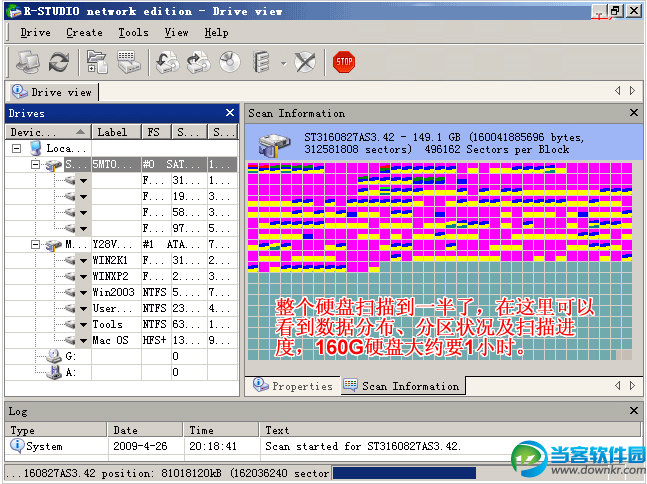
Task: Click the Refresh drives toolbar icon
Action: 59,62
